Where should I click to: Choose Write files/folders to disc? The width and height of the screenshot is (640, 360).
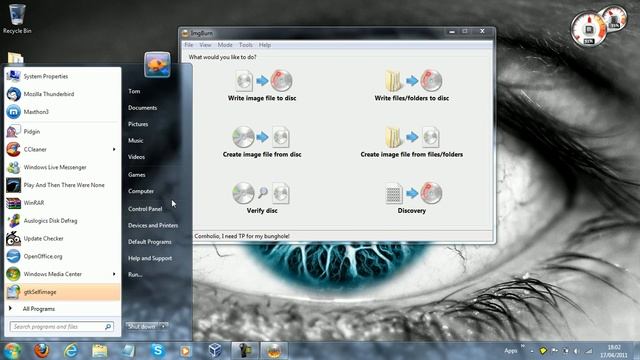coord(411,86)
